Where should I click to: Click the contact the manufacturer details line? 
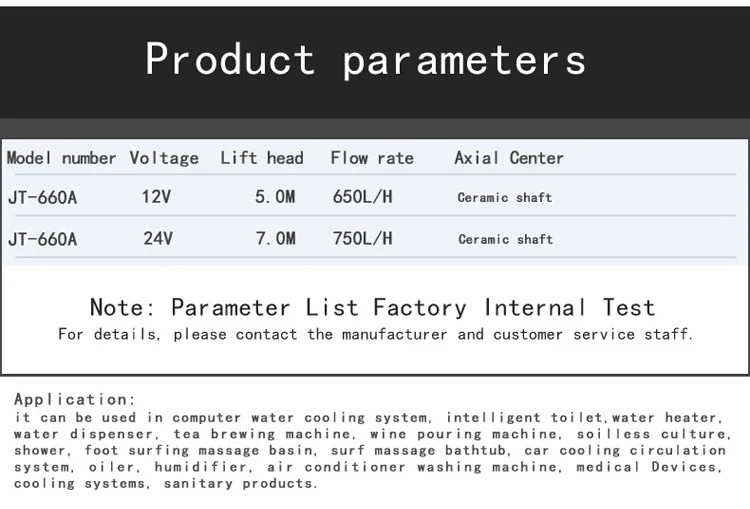pyautogui.click(x=375, y=335)
